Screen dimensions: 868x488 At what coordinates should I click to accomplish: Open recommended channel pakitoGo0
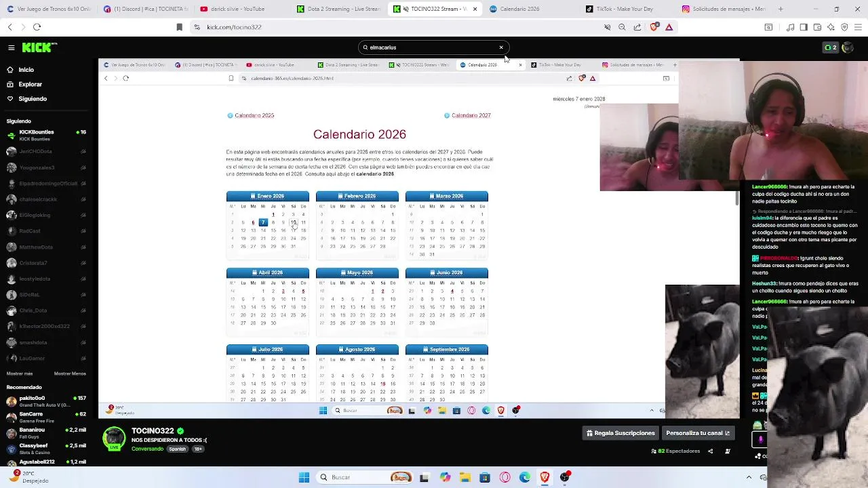(x=46, y=401)
